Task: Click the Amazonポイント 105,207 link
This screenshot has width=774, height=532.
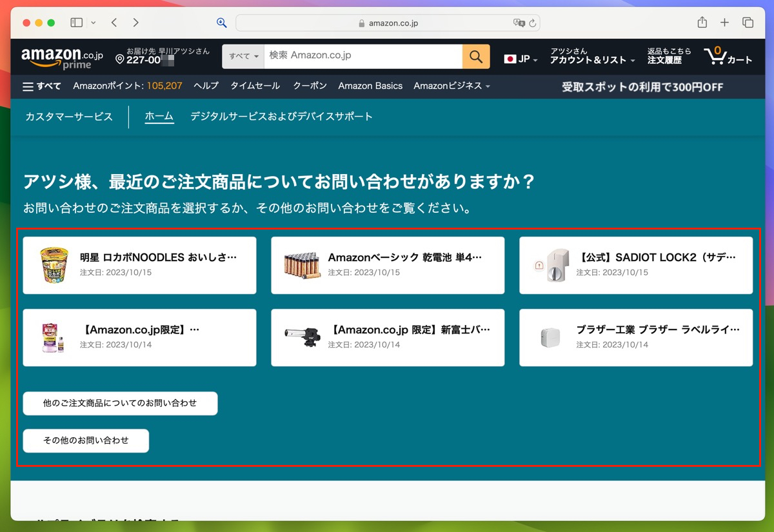Action: (x=128, y=86)
